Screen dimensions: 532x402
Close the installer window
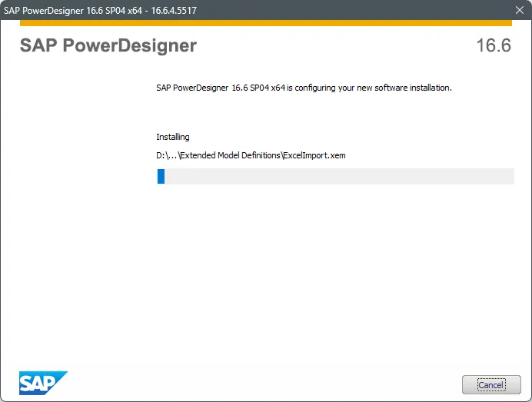coord(520,10)
